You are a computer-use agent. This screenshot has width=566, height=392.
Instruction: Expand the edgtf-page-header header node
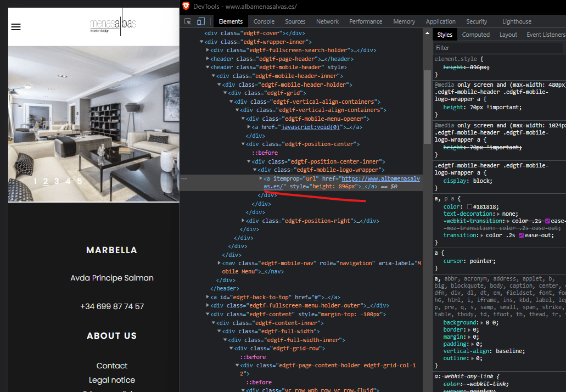[x=208, y=59]
